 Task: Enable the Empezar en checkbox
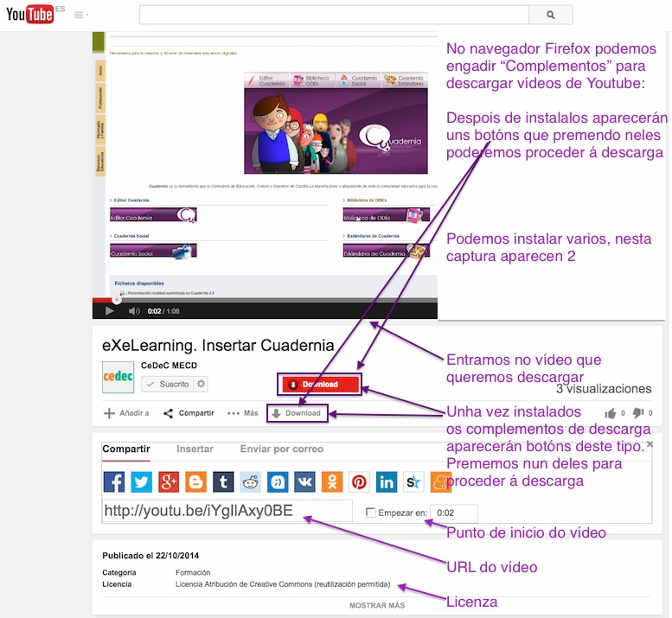(371, 513)
